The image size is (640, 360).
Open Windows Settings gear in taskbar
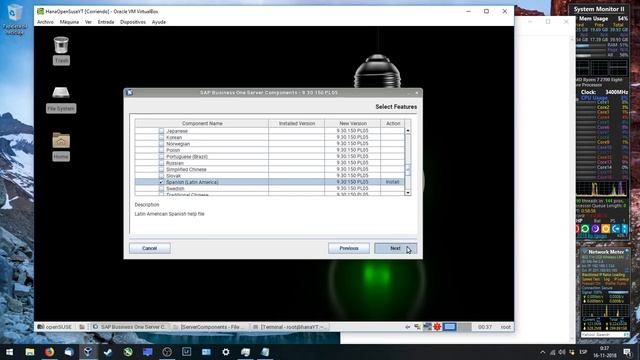tap(226, 352)
